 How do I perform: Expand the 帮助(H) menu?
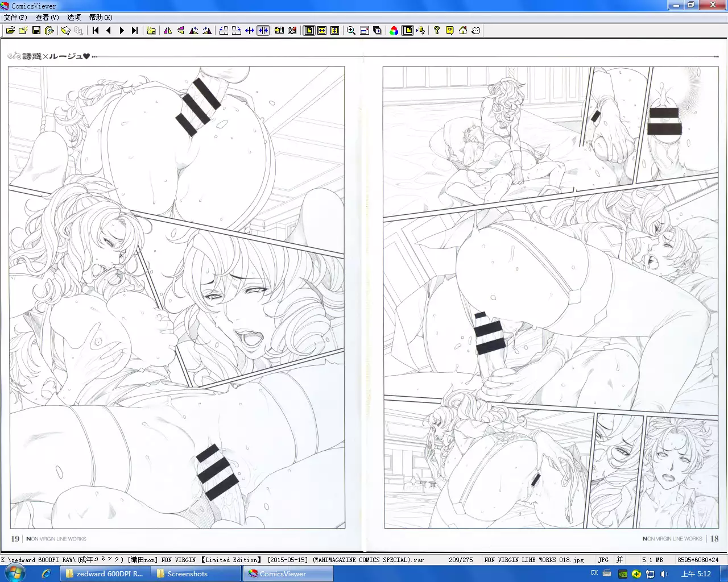[x=101, y=18]
